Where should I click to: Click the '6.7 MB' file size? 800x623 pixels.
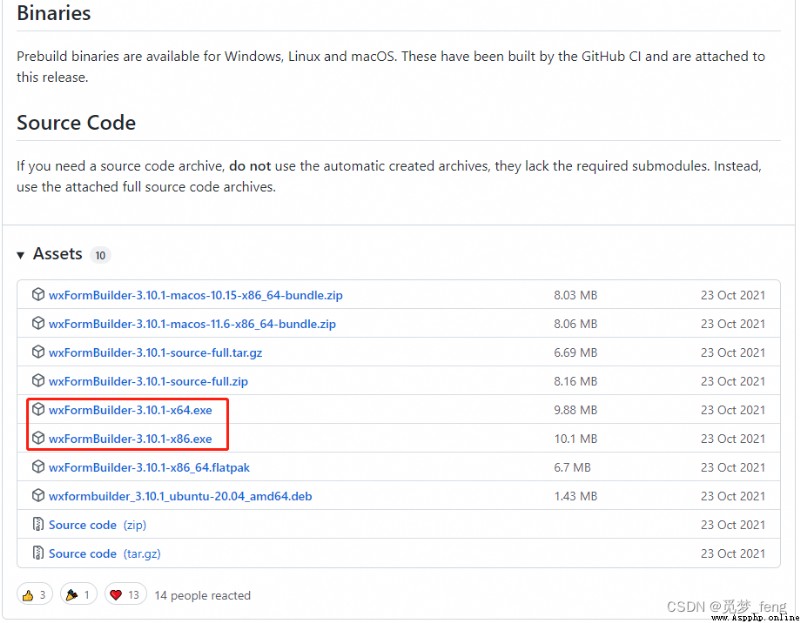[572, 467]
